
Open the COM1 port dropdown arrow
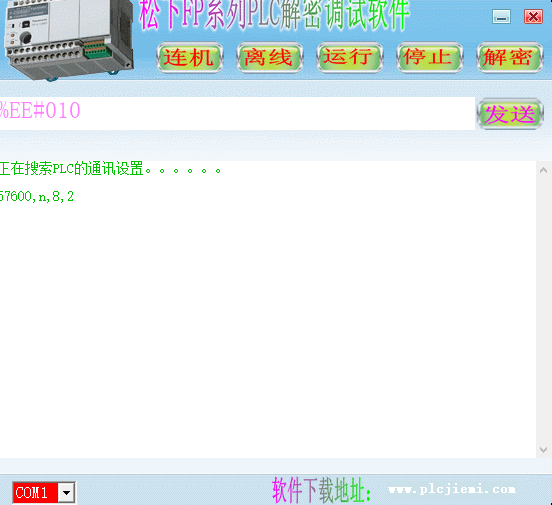(67, 492)
